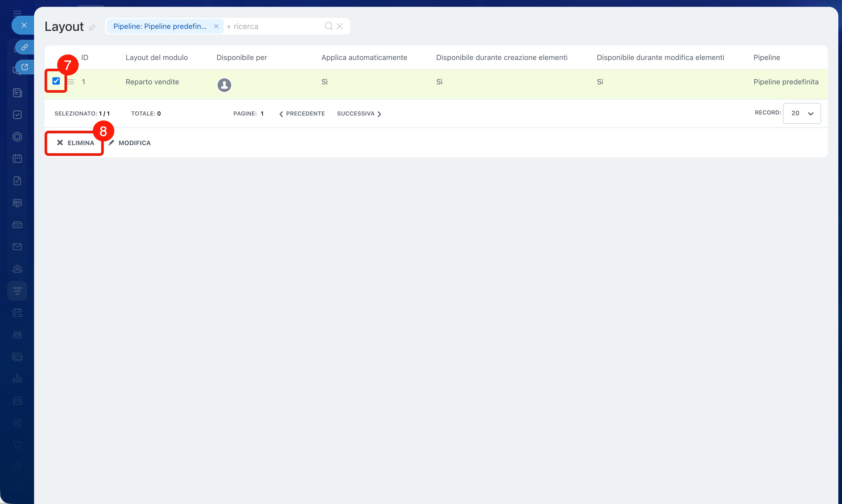The height and width of the screenshot is (504, 842).
Task: Open the mail envelope icon in sidebar
Action: coord(17,247)
